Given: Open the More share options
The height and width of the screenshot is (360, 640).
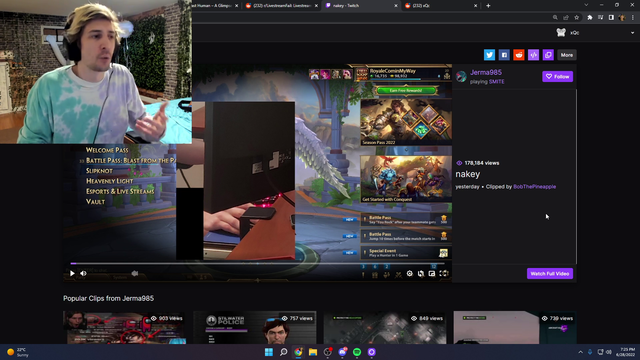Looking at the screenshot, I should 567,55.
